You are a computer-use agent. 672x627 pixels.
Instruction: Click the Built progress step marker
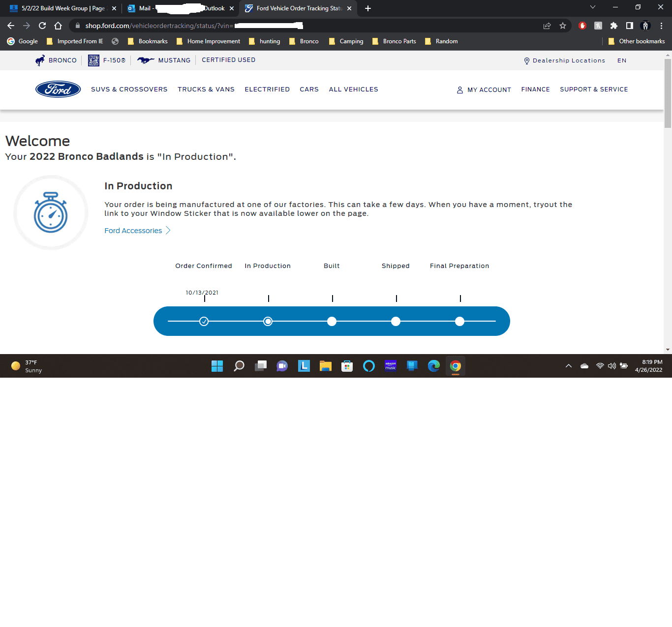pyautogui.click(x=332, y=321)
